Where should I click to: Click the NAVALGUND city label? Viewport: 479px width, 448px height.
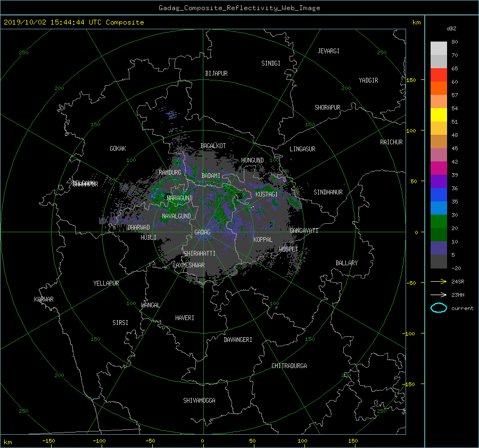pos(176,216)
